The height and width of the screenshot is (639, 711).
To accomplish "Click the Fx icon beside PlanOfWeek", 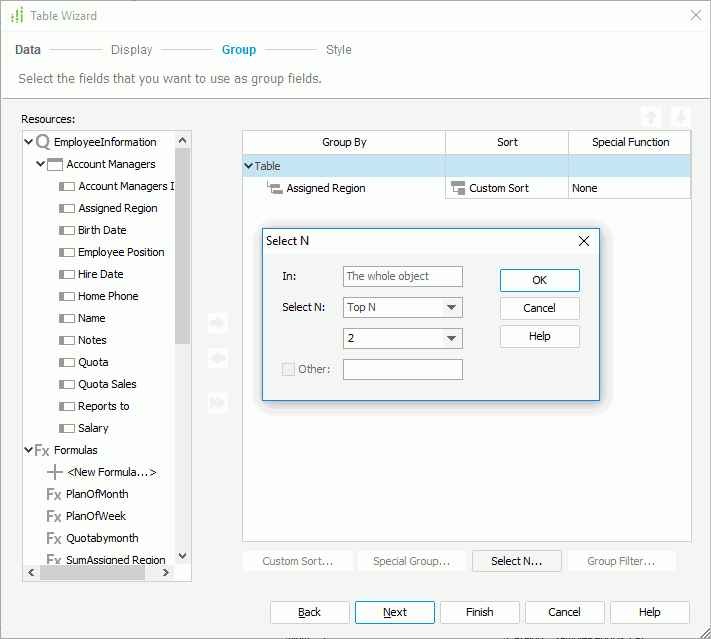I will [x=54, y=516].
